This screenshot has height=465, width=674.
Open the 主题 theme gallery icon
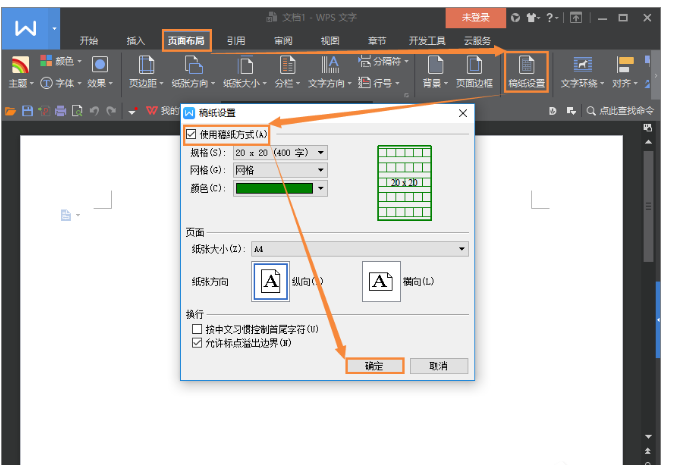point(20,65)
